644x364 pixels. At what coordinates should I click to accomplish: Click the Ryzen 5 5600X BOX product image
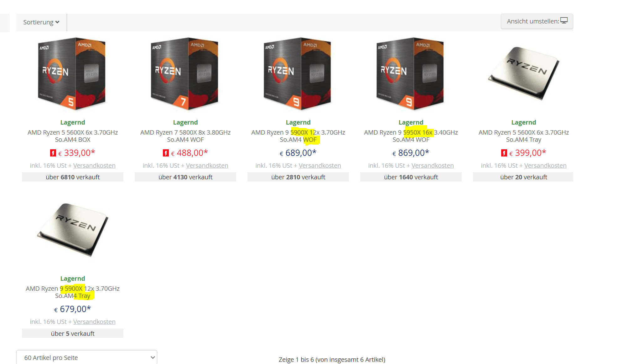tap(72, 74)
